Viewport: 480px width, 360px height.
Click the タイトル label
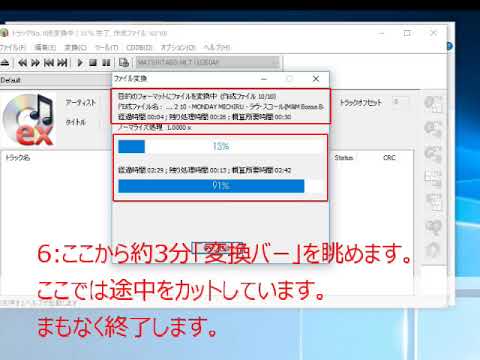click(x=76, y=122)
